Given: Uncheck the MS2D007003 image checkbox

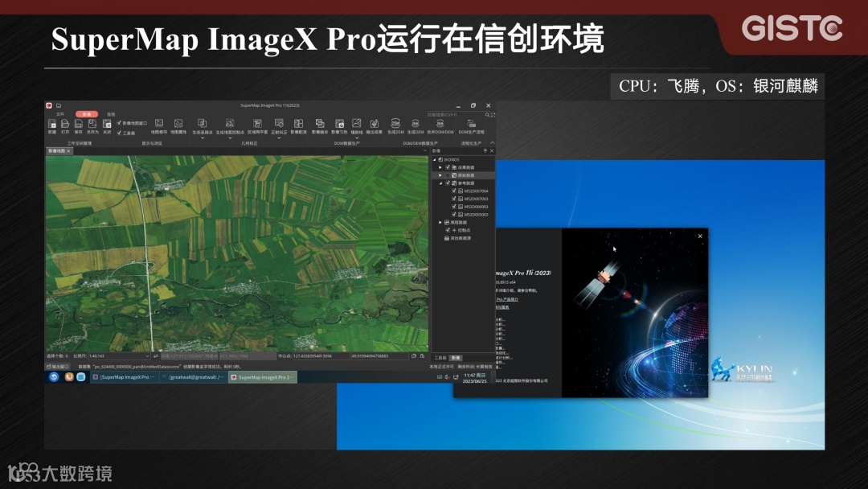Looking at the screenshot, I should tap(454, 199).
